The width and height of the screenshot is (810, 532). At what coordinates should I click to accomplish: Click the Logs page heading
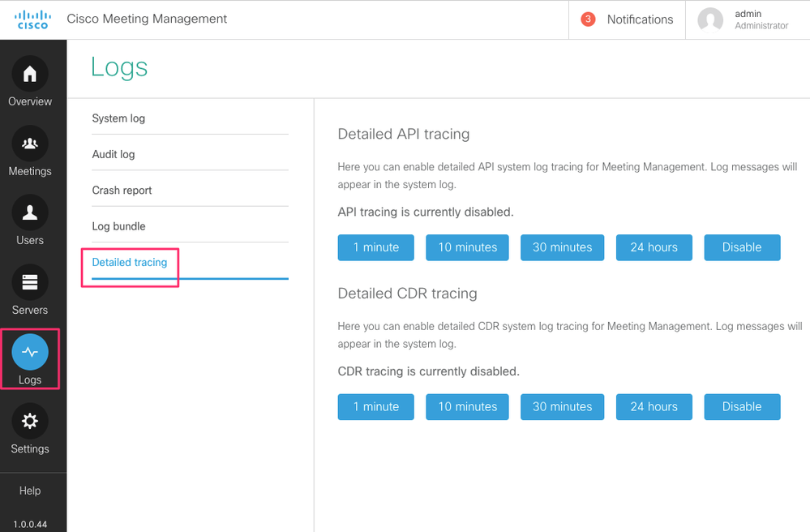[x=119, y=67]
